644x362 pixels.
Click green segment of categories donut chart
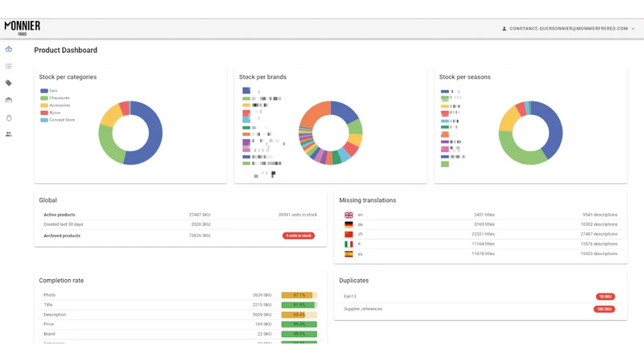click(107, 145)
